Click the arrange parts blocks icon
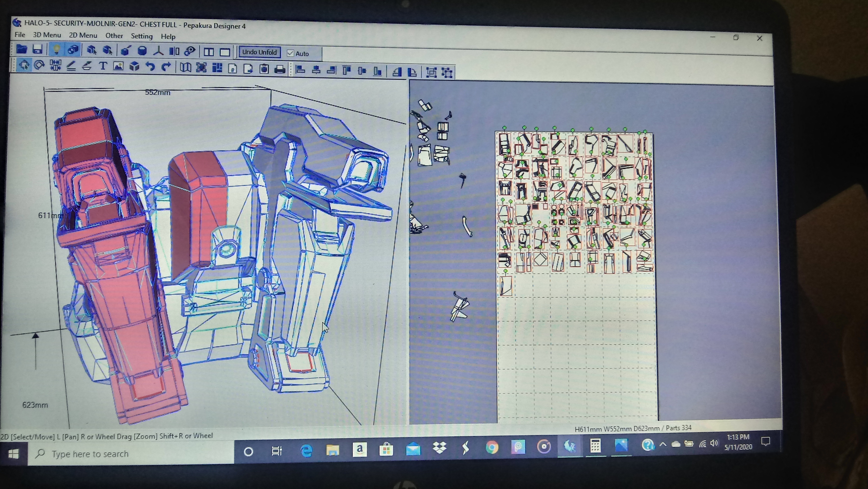The image size is (868, 489). (217, 68)
